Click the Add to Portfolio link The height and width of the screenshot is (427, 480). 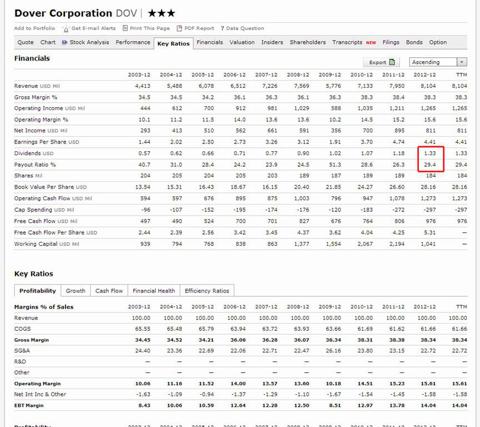(x=34, y=28)
